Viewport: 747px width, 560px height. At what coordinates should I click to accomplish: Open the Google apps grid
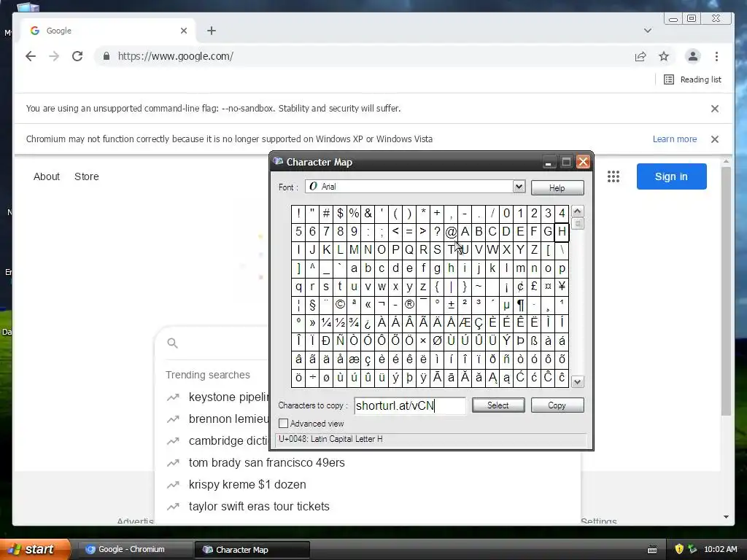point(613,176)
